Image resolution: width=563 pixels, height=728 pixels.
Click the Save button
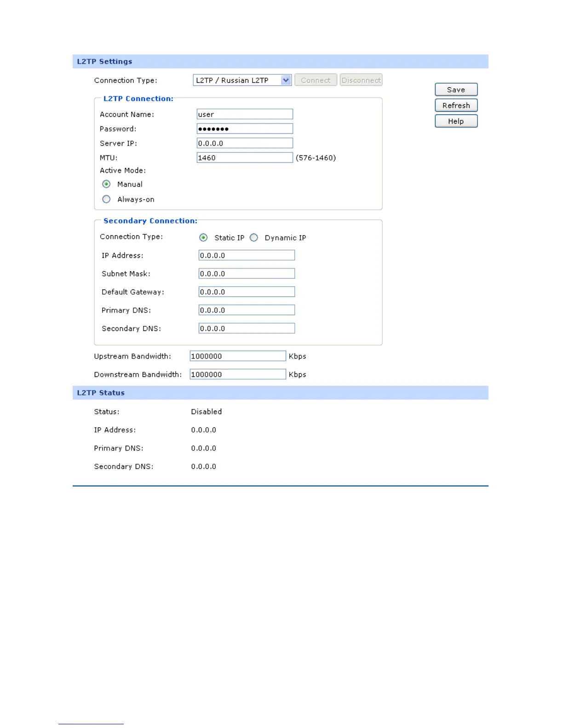[x=456, y=90]
